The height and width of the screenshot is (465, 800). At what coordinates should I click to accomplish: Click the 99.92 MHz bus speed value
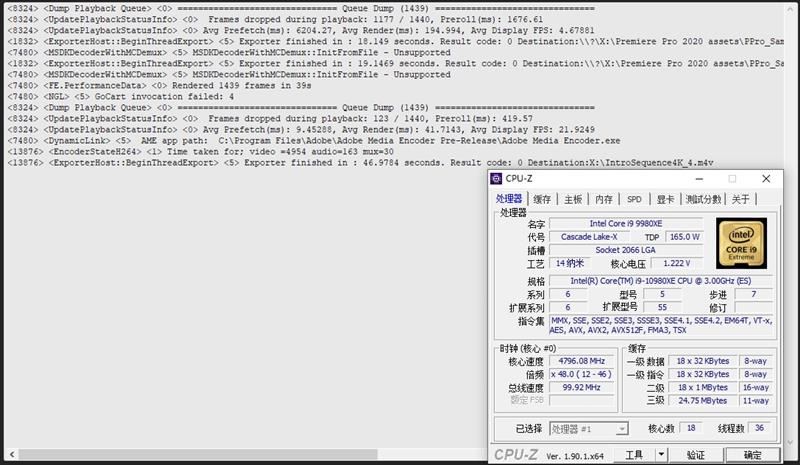point(581,387)
